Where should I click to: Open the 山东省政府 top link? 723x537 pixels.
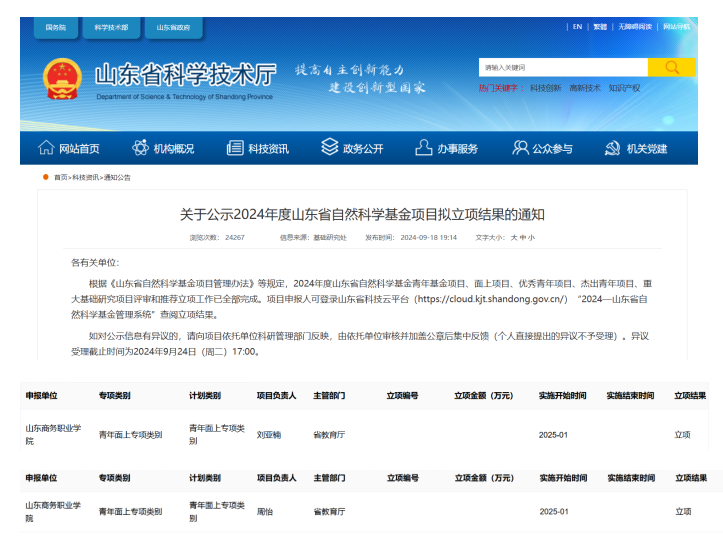(173, 27)
